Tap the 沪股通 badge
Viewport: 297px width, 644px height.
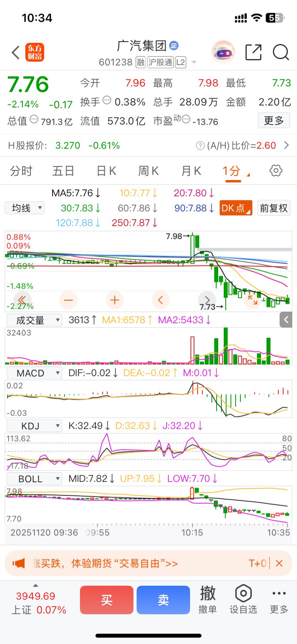(160, 62)
